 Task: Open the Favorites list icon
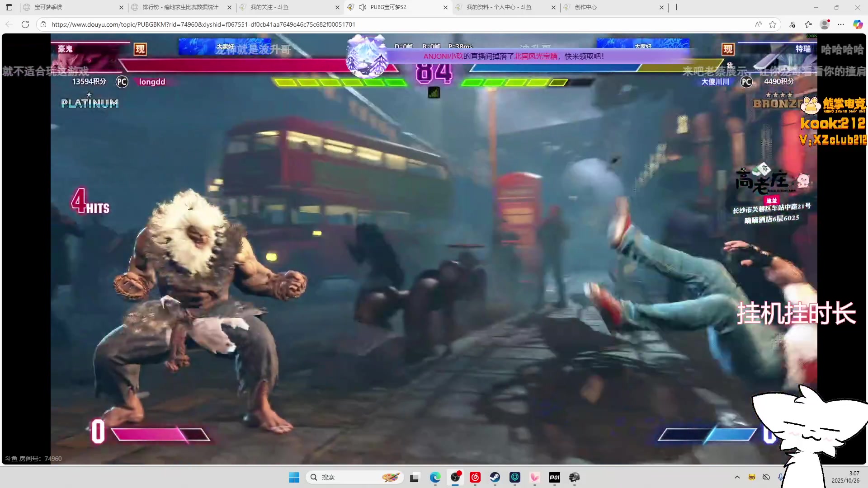(x=808, y=24)
